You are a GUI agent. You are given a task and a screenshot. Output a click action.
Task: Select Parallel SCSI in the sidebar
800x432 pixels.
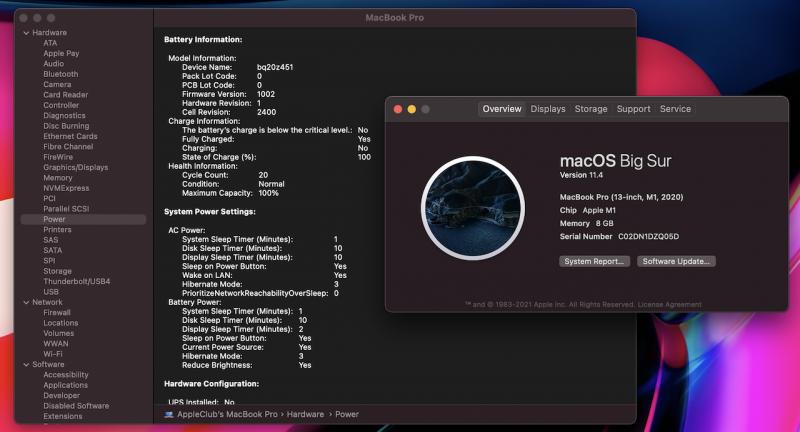point(66,209)
